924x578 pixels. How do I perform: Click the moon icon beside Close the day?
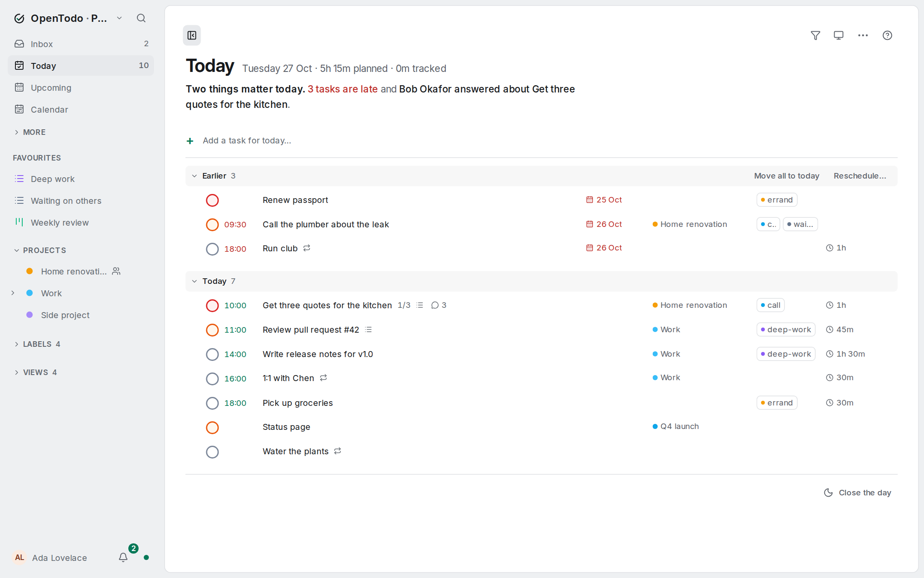point(829,492)
